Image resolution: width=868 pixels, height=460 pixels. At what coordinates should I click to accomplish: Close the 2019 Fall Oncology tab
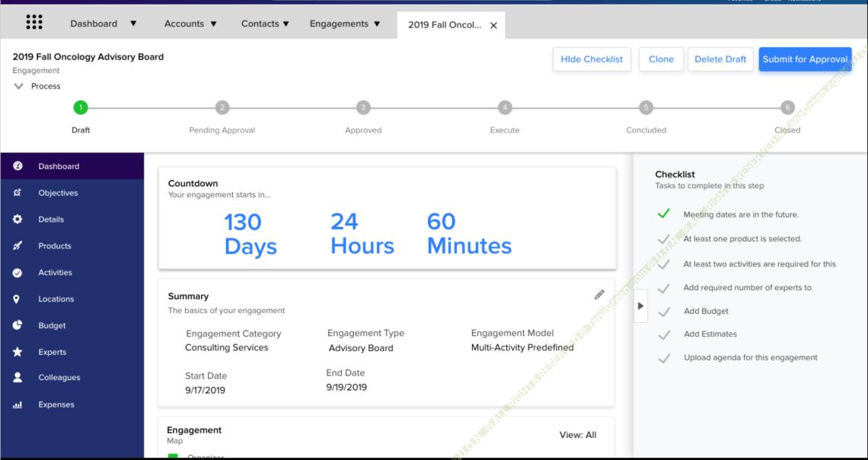(x=494, y=25)
